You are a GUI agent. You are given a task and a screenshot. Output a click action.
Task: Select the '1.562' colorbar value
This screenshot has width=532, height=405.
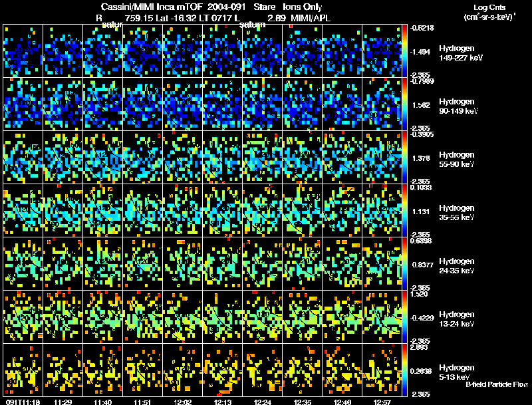[x=421, y=105]
